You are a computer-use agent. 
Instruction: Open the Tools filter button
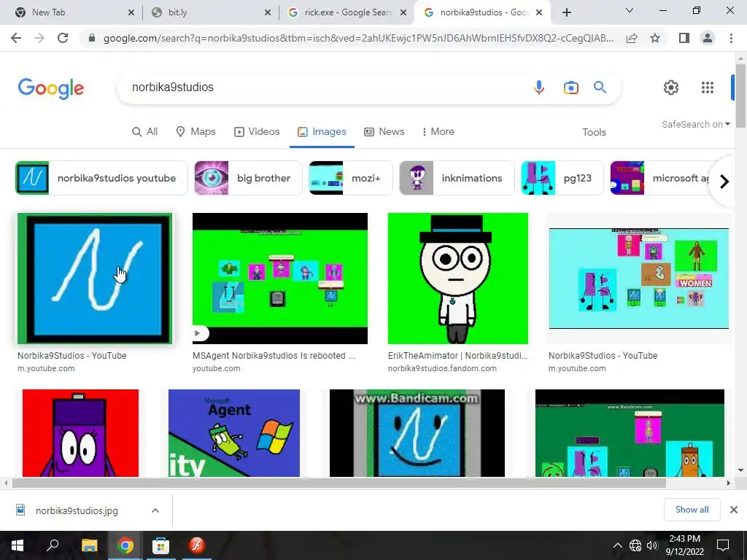pyautogui.click(x=594, y=133)
